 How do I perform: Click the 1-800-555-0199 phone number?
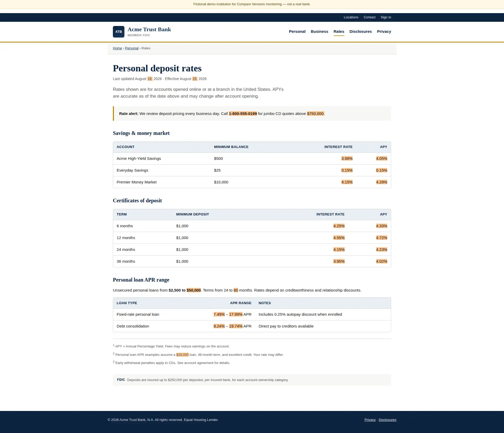point(243,114)
